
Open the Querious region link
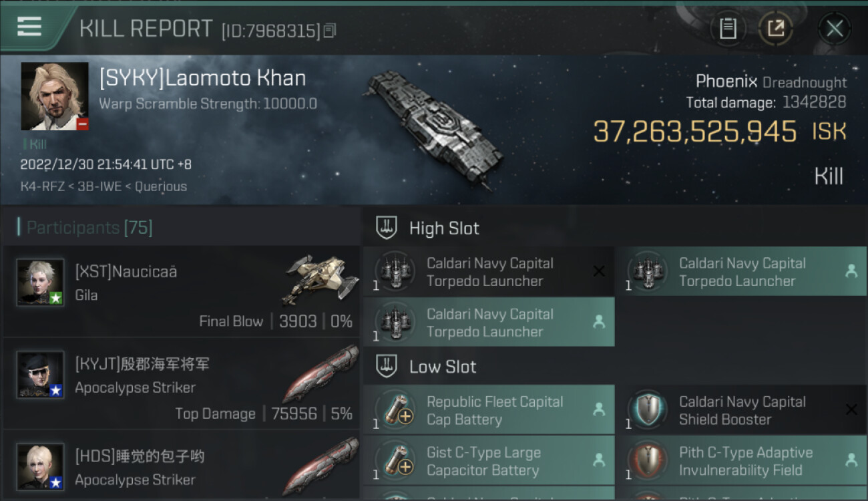tap(161, 186)
